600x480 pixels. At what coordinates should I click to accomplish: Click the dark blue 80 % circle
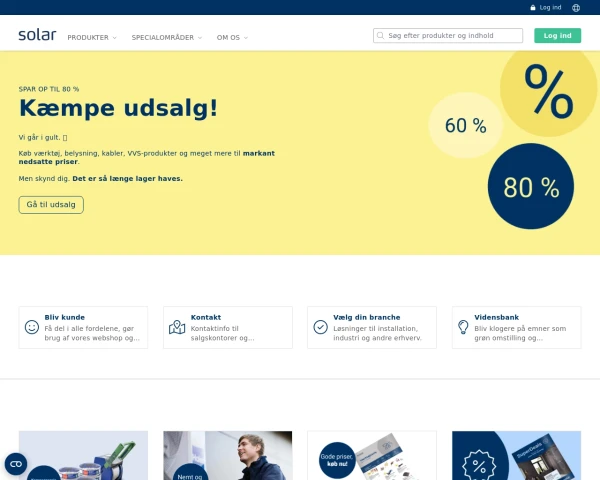[531, 187]
